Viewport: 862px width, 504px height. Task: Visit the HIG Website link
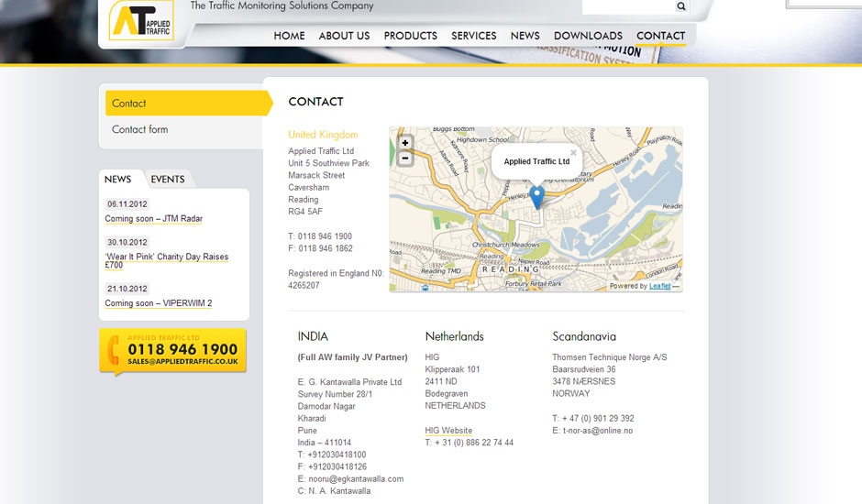coord(448,431)
